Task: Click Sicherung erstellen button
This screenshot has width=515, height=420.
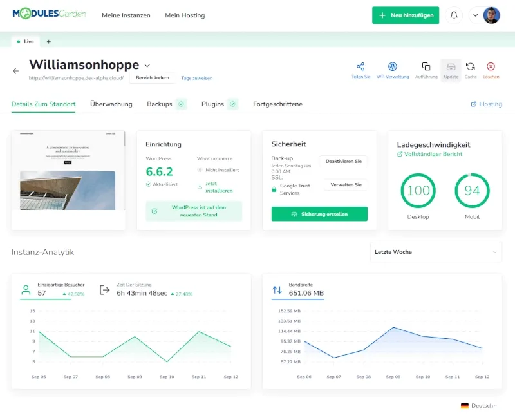Action: coord(319,214)
